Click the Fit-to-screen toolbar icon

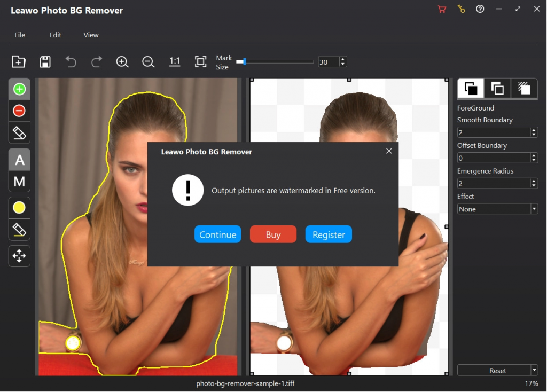pyautogui.click(x=200, y=61)
